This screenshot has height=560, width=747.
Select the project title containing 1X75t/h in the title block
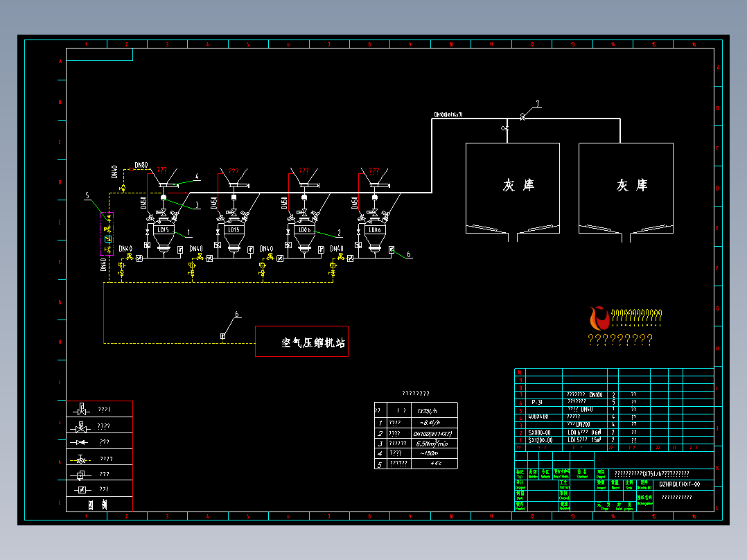651,474
